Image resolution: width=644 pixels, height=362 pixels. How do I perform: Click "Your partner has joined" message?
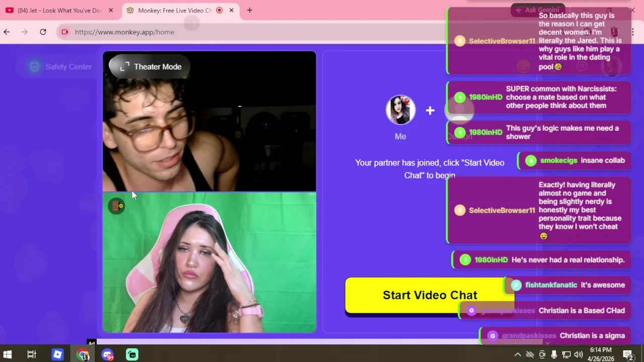pyautogui.click(x=430, y=169)
